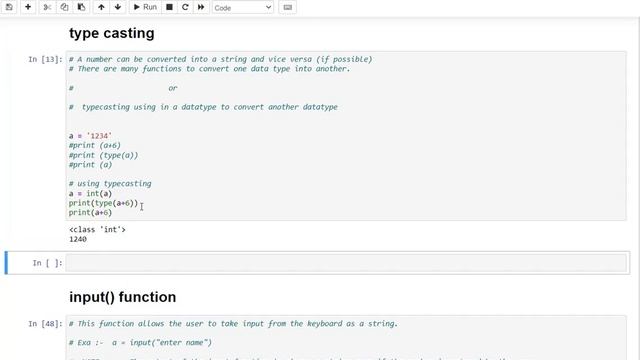Place cursor on print(type(a+6)) line
Screen dimensions: 640x360
[x=103, y=203]
